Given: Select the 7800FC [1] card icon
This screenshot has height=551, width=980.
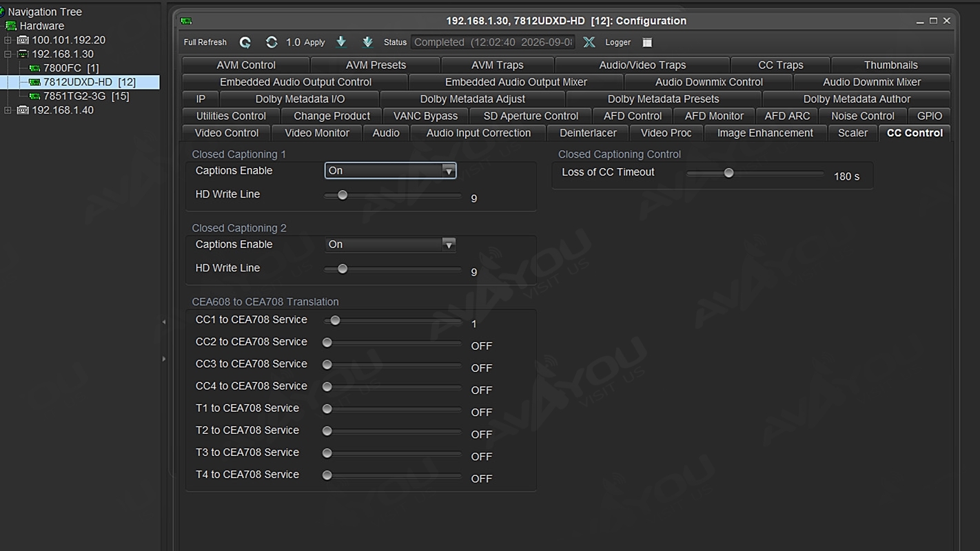Looking at the screenshot, I should 34,68.
